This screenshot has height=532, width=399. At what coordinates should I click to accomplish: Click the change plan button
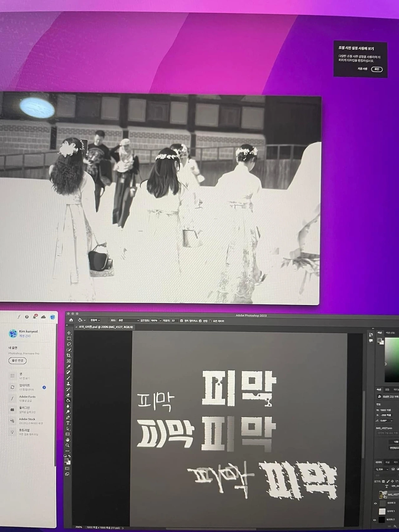[x=17, y=361]
